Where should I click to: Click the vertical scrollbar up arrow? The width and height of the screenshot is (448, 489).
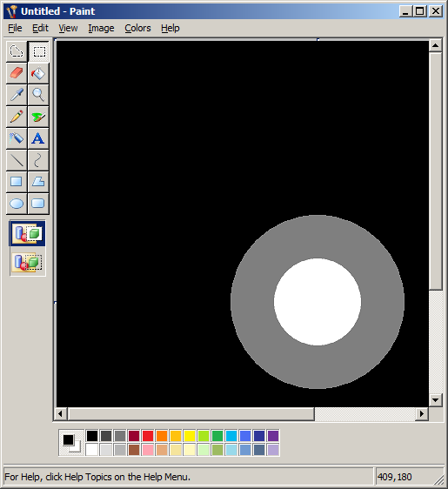(436, 46)
